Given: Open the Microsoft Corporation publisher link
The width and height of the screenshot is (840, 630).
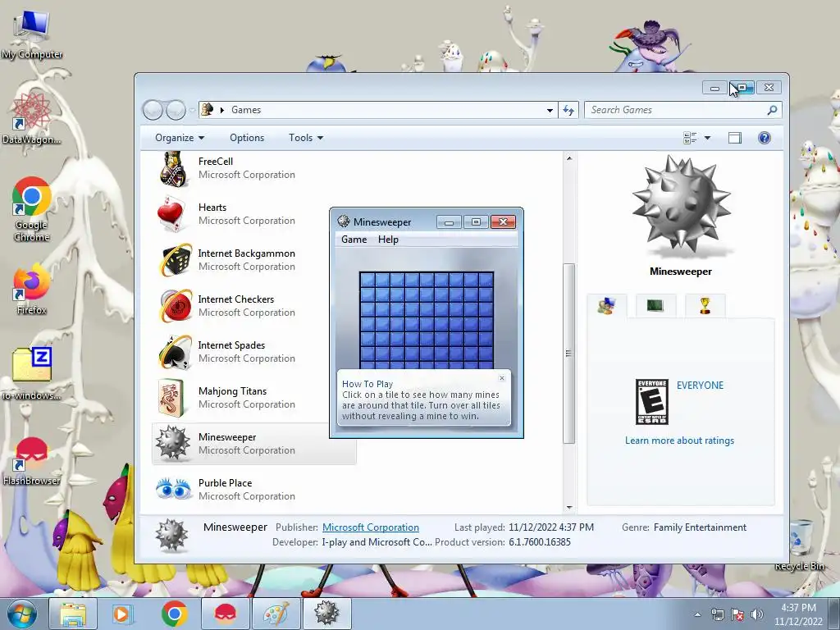Looking at the screenshot, I should pos(370,527).
